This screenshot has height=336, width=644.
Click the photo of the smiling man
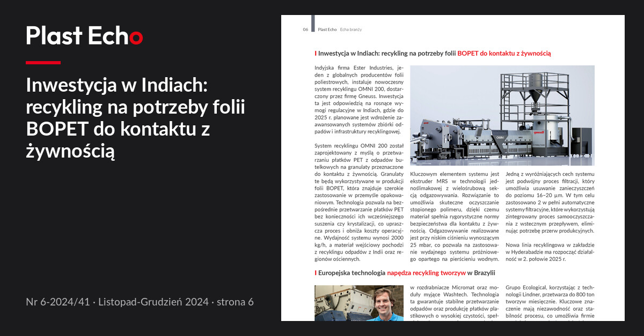click(359, 303)
